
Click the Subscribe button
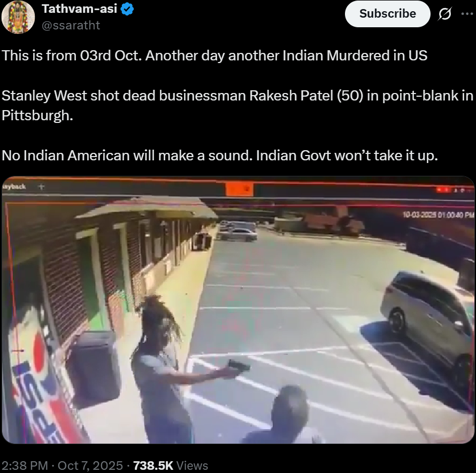388,14
